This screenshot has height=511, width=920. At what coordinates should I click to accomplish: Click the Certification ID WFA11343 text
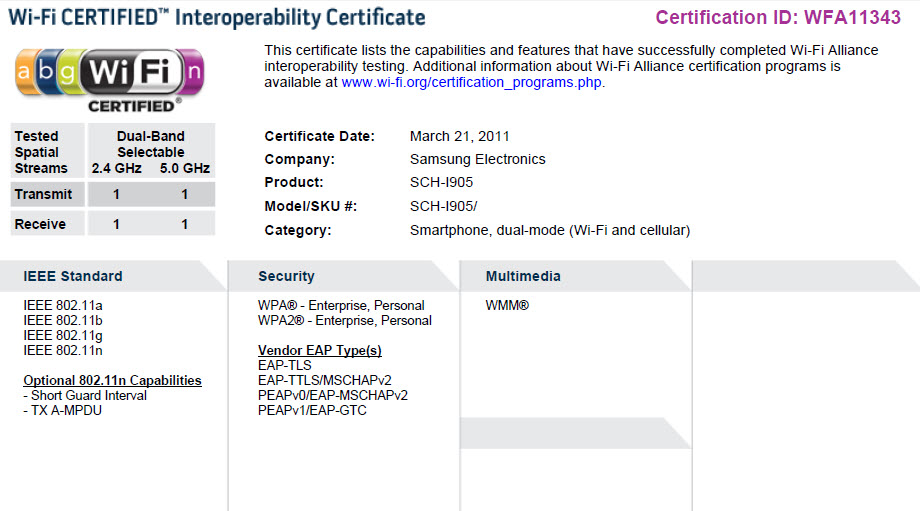click(778, 17)
